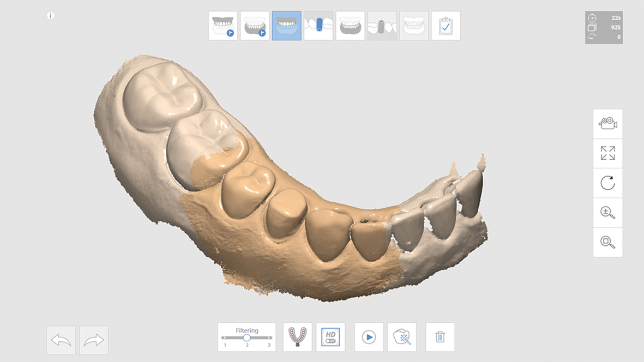644x362 pixels.
Task: Select the gray scanbody scan stage
Action: coord(382,26)
